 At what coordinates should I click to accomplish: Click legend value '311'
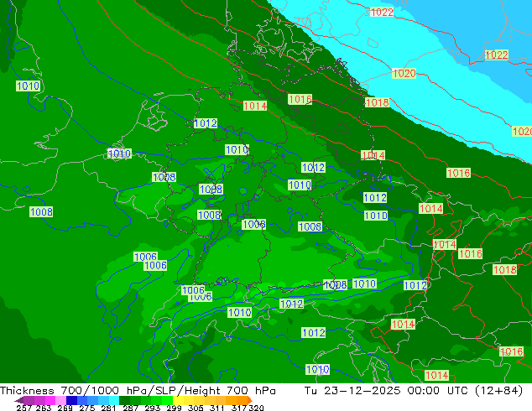[x=217, y=408]
